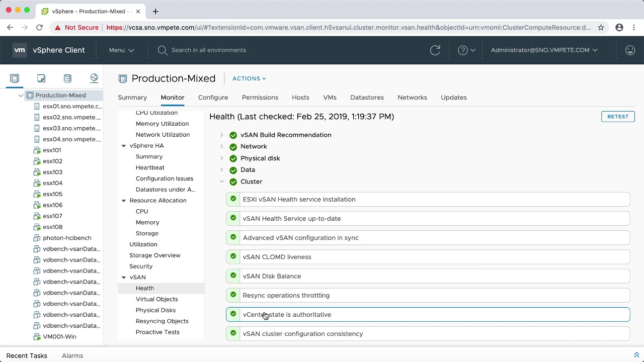Viewport: 644px width, 362px height.
Task: Click the search in all environments field
Action: pos(208,50)
